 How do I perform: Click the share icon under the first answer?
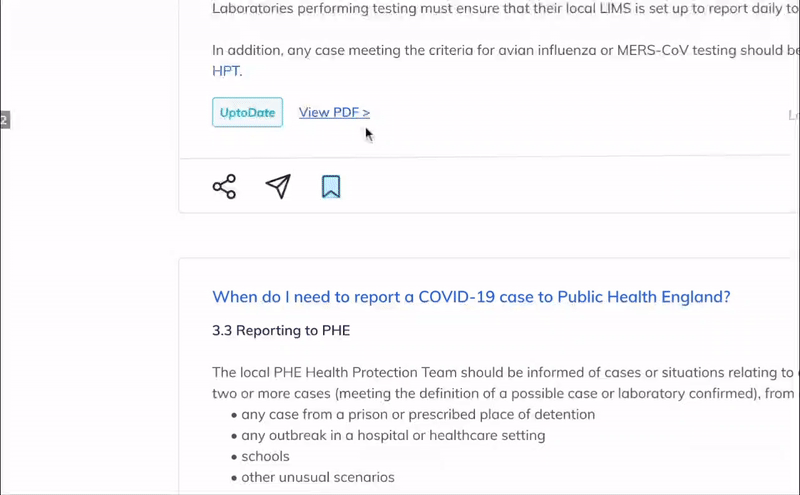click(x=224, y=187)
